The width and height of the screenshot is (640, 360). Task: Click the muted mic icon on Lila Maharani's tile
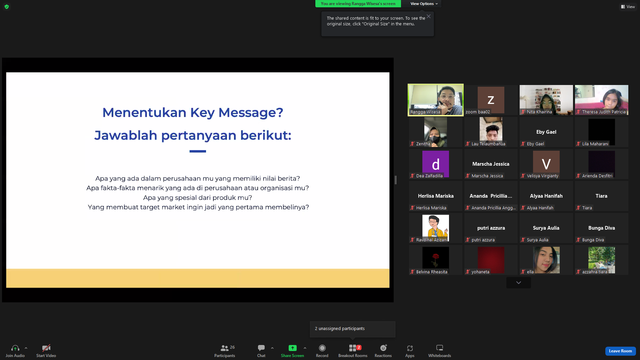(578, 144)
